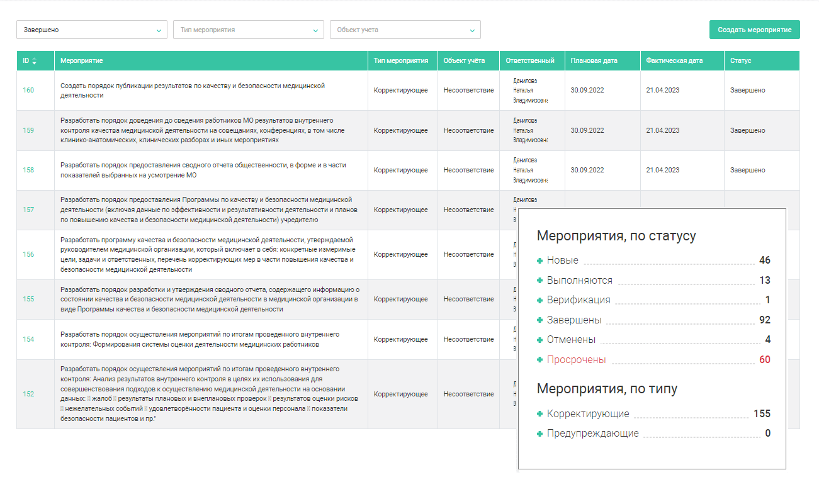Click the Выполняются status label

pos(579,281)
